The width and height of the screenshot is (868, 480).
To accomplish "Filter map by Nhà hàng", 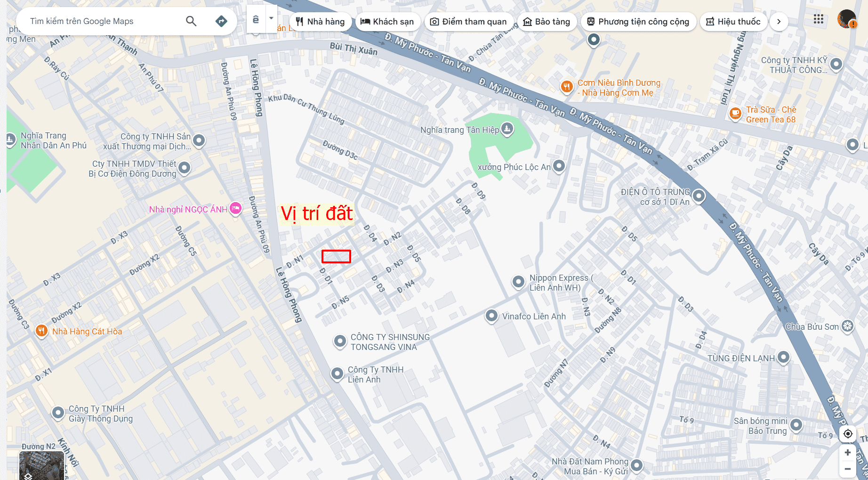I will (x=320, y=22).
